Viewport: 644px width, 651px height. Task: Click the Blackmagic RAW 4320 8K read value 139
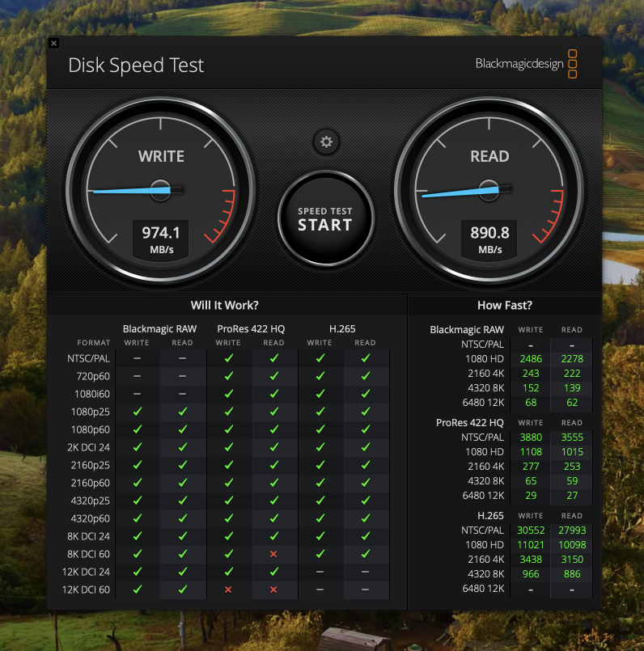(572, 388)
